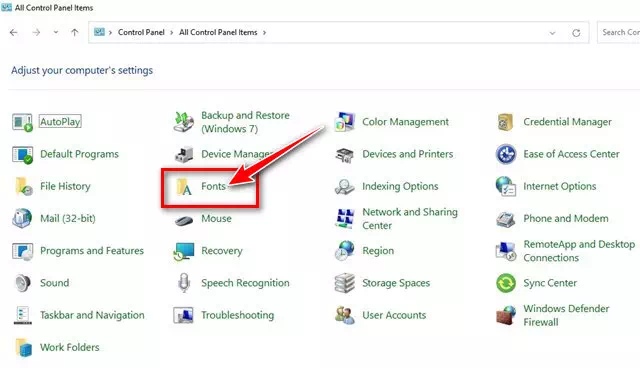Screen dimensions: 640x368
Task: Click the Backup and Restore icon
Action: tap(184, 122)
